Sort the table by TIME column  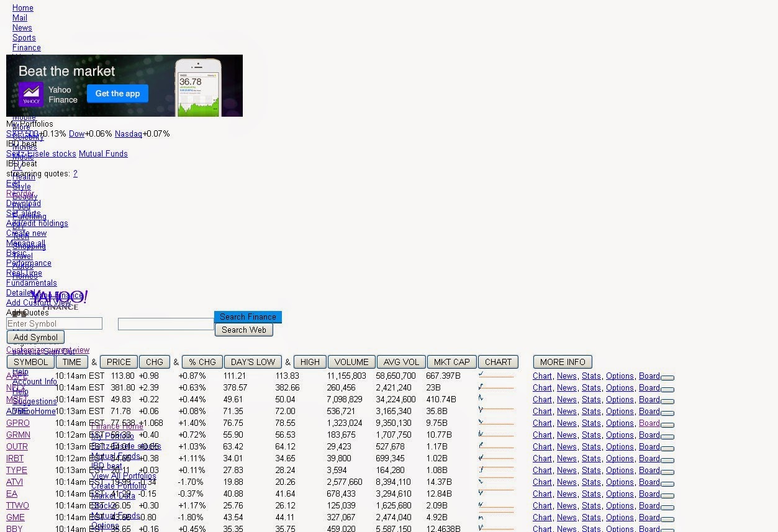(x=72, y=362)
